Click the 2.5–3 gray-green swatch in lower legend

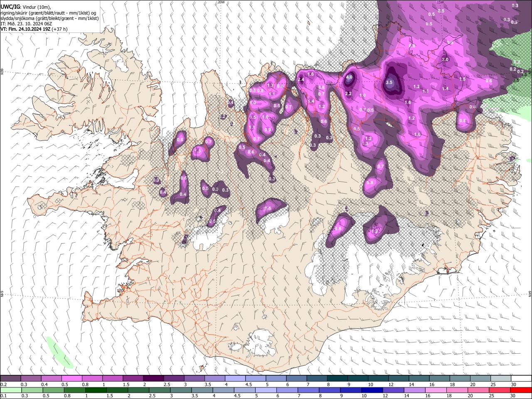click(x=159, y=390)
